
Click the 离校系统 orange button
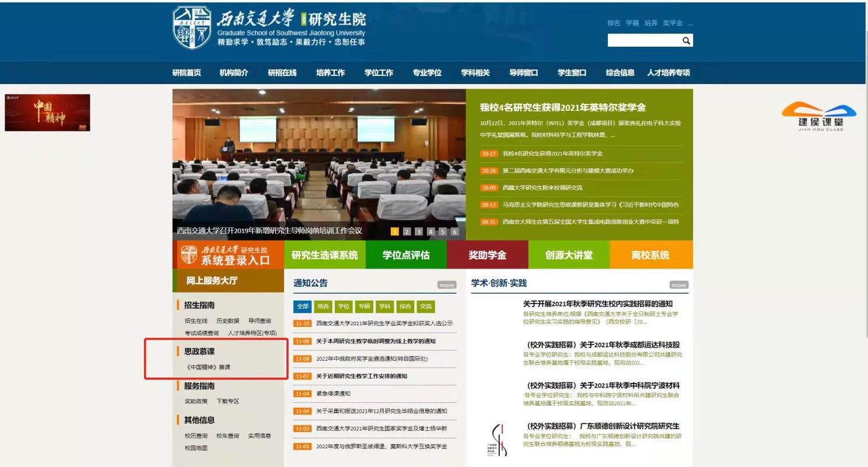[651, 255]
